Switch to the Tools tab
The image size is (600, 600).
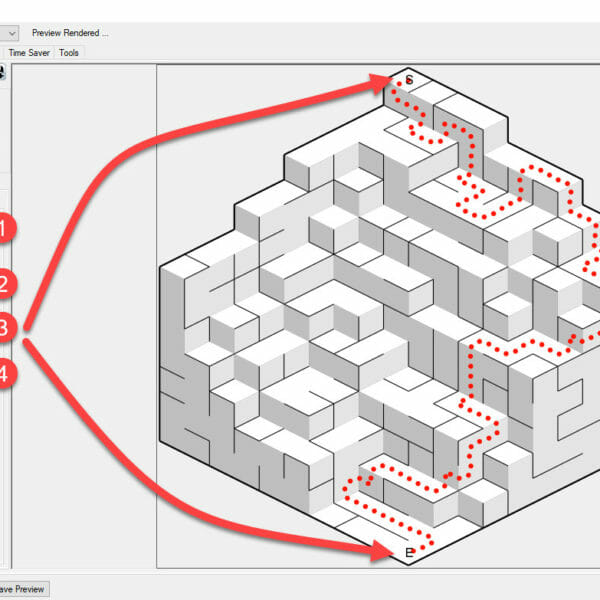pyautogui.click(x=69, y=53)
